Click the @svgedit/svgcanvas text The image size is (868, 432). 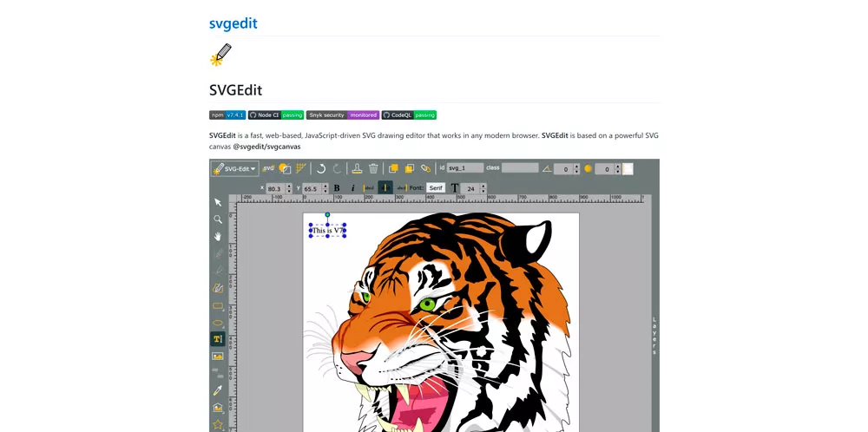click(266, 147)
